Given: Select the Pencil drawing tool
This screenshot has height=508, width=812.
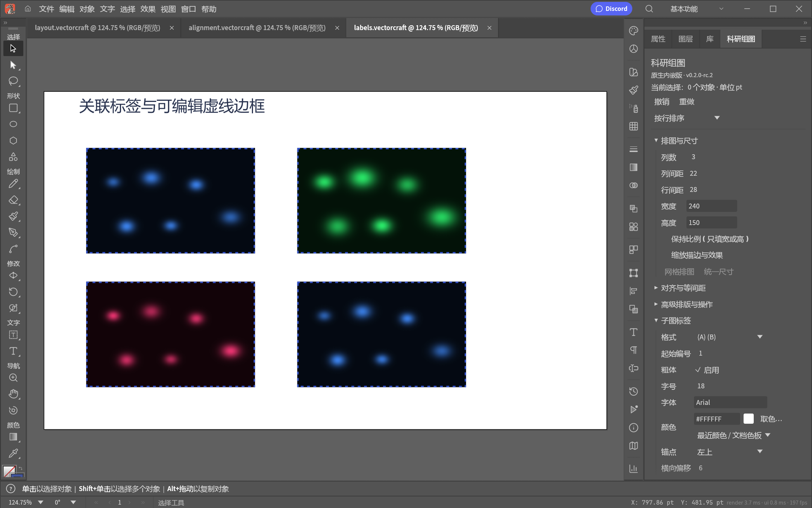Looking at the screenshot, I should coord(13,184).
